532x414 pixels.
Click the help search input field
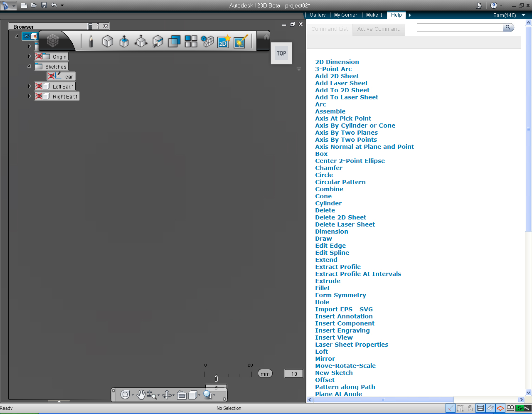pyautogui.click(x=460, y=27)
